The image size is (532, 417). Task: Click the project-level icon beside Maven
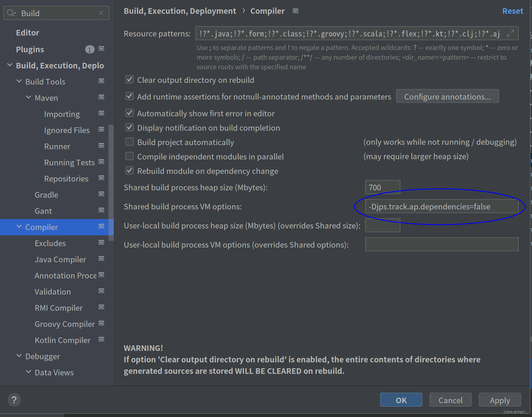[x=101, y=97]
